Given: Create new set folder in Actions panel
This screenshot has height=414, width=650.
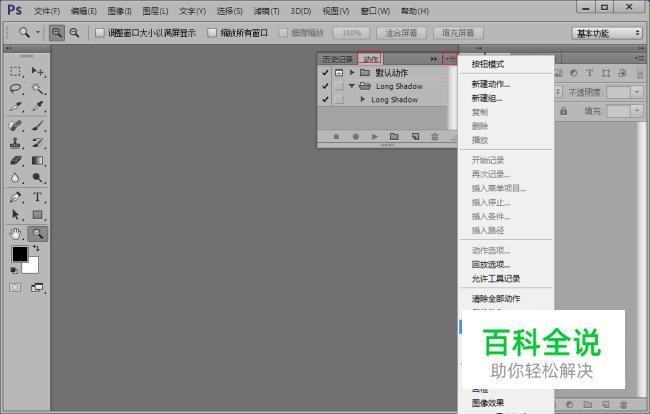Looking at the screenshot, I should [x=394, y=136].
